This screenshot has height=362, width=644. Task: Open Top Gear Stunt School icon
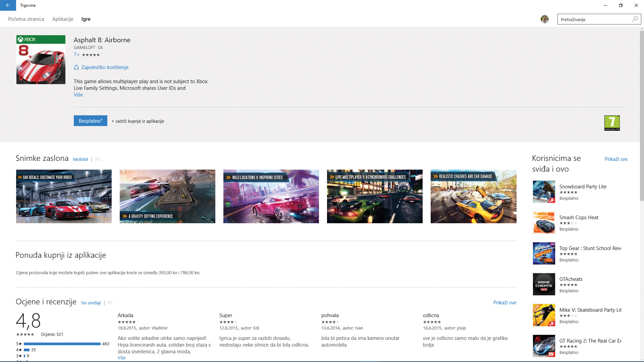(544, 253)
